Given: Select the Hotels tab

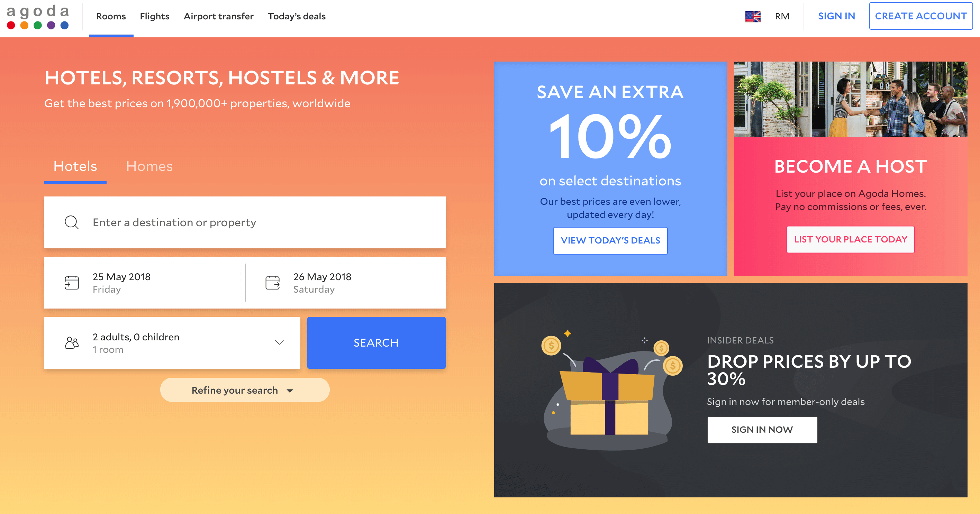Looking at the screenshot, I should pyautogui.click(x=75, y=166).
